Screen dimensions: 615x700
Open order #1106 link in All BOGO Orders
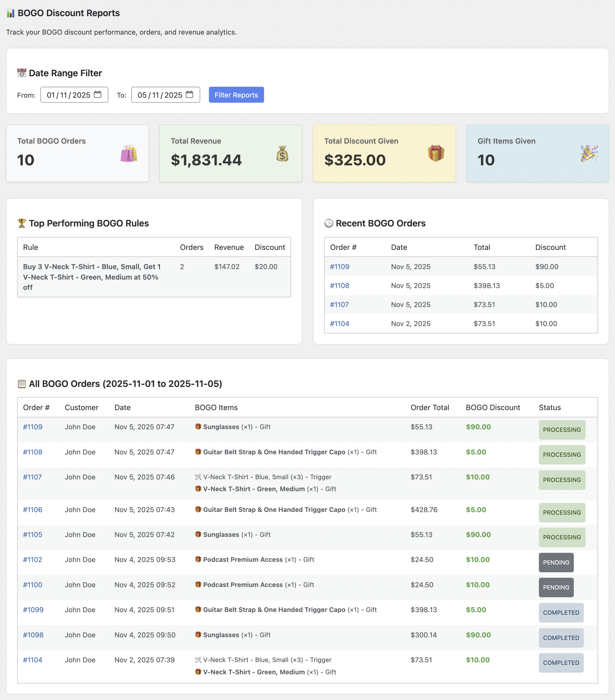[x=33, y=510]
